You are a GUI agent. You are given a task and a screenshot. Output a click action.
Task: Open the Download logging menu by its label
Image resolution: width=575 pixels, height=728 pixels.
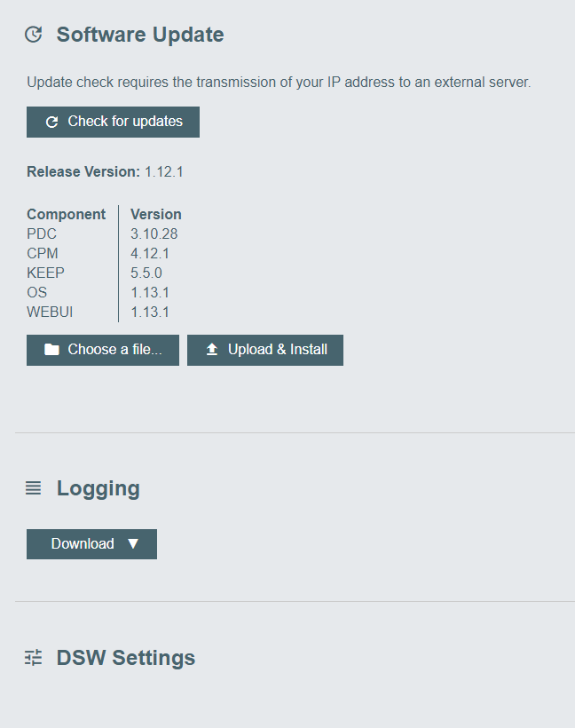(83, 544)
